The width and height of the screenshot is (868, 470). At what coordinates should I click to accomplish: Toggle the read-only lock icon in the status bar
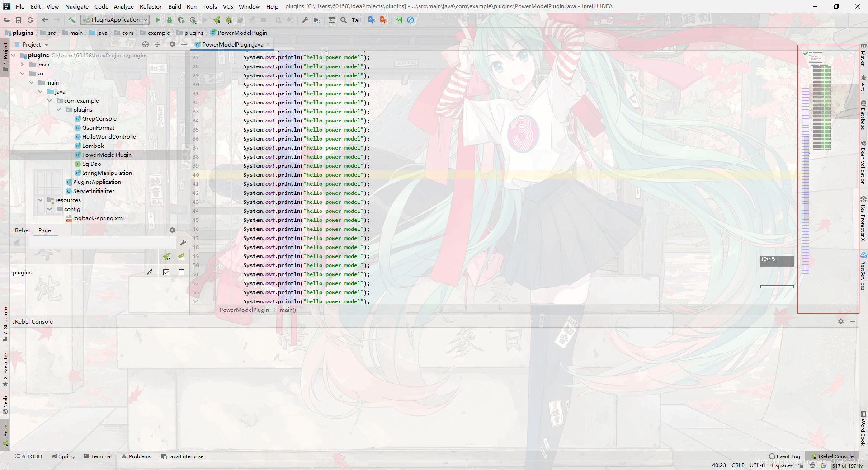pos(802,465)
